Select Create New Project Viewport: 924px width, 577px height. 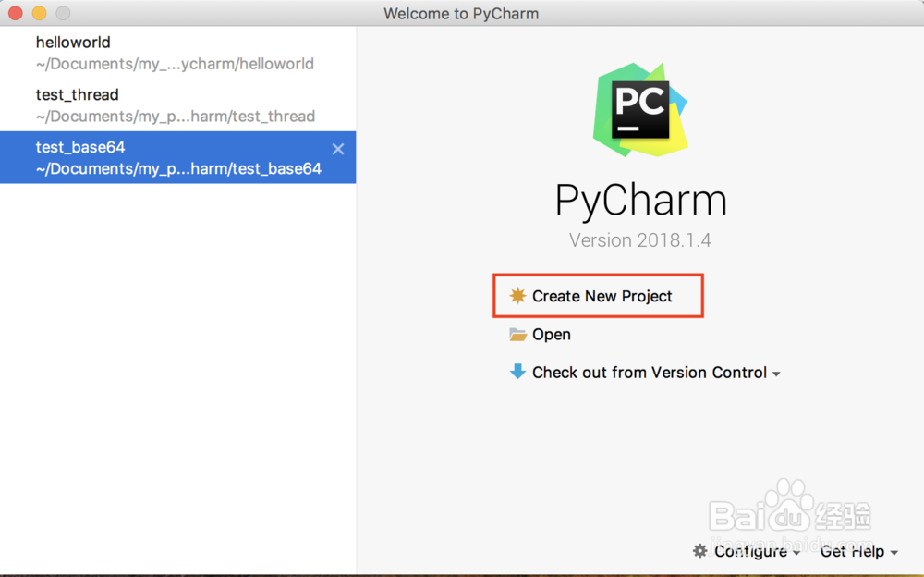(602, 296)
